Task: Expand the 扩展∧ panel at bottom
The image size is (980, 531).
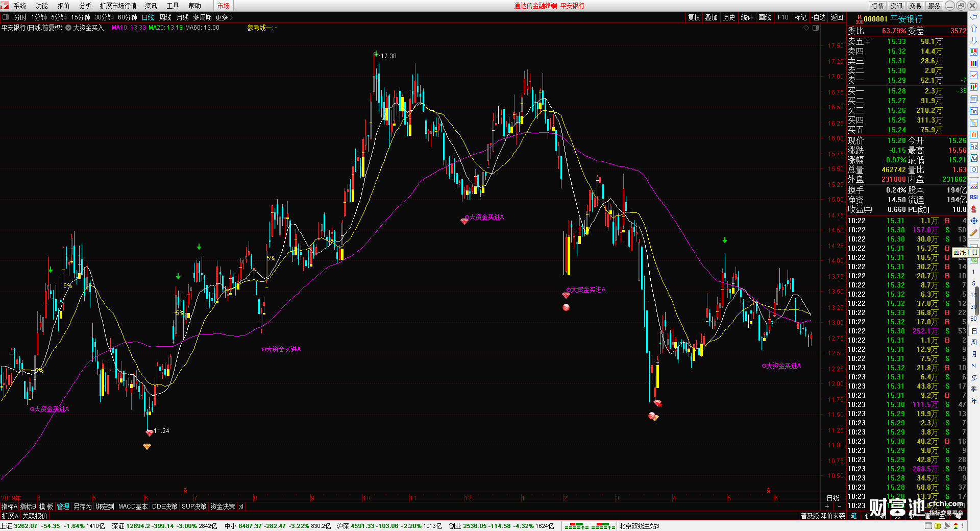Action: click(10, 516)
